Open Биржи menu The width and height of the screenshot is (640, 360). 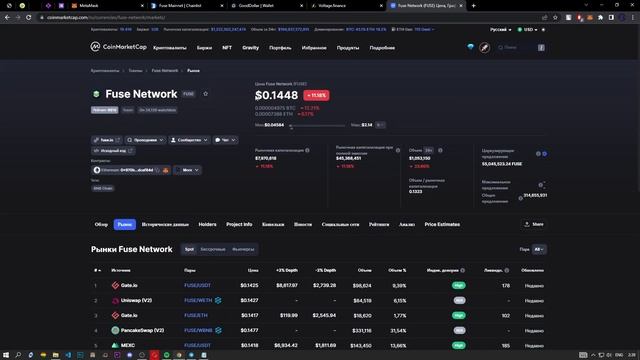(204, 48)
